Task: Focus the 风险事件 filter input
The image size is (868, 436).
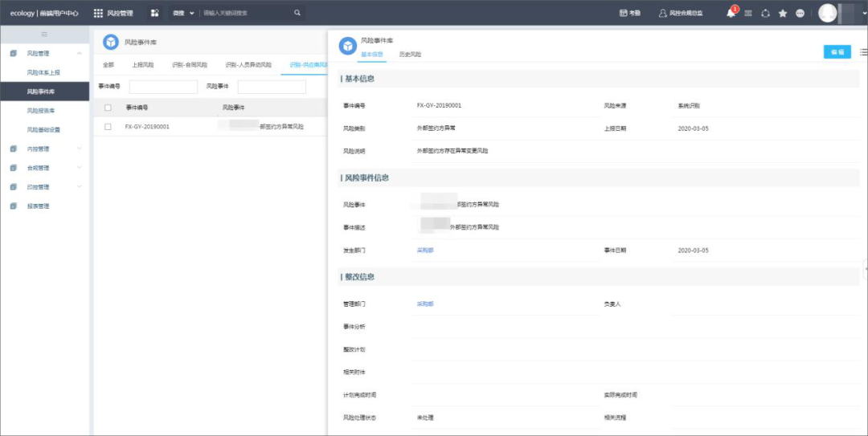Action: click(272, 87)
